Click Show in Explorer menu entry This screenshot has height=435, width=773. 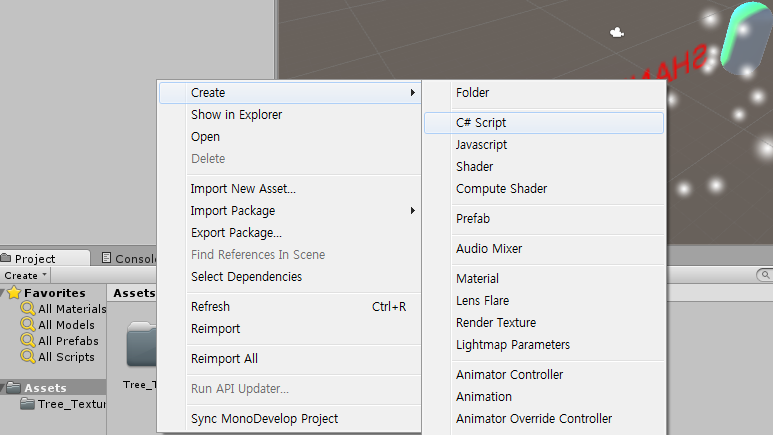tap(236, 115)
